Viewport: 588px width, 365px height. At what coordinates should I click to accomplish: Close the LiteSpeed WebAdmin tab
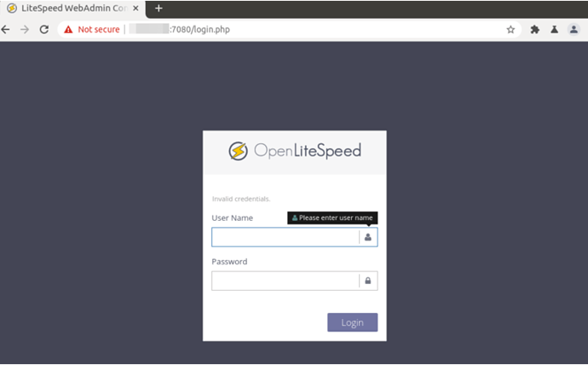pos(135,9)
